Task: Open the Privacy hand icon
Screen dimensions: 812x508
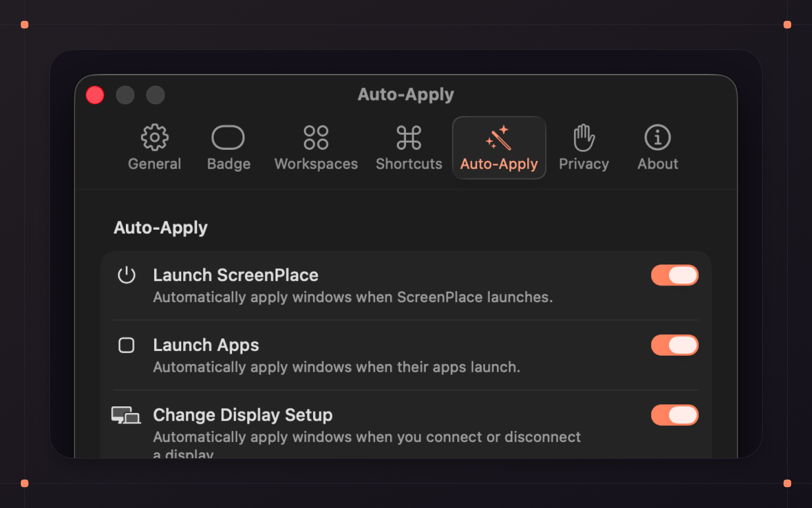Action: click(x=584, y=137)
